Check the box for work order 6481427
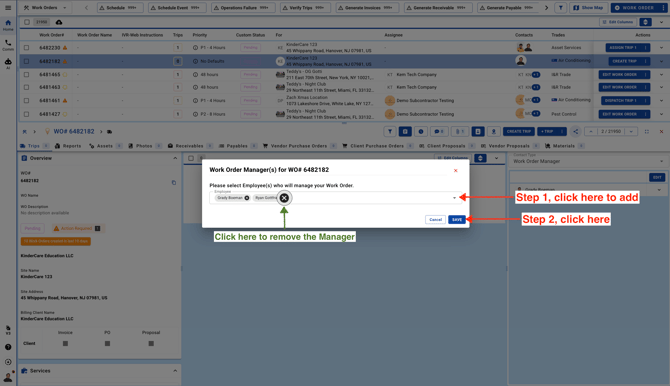 26,114
